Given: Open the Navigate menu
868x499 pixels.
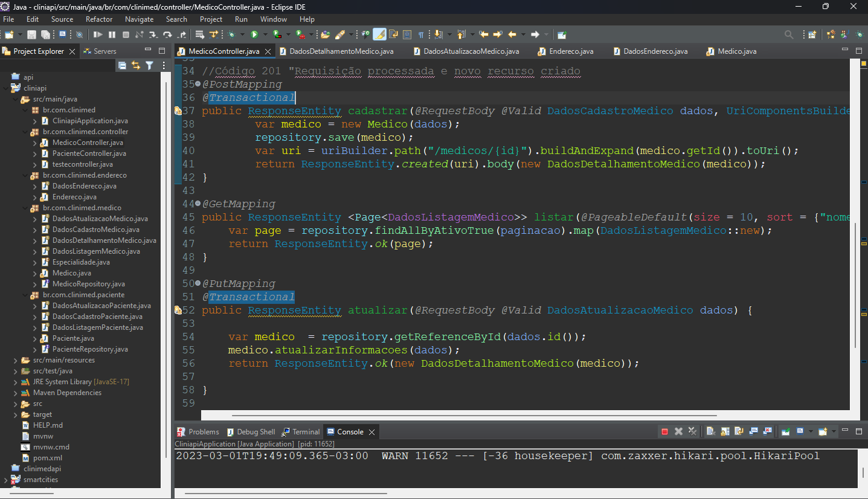Looking at the screenshot, I should coord(139,19).
